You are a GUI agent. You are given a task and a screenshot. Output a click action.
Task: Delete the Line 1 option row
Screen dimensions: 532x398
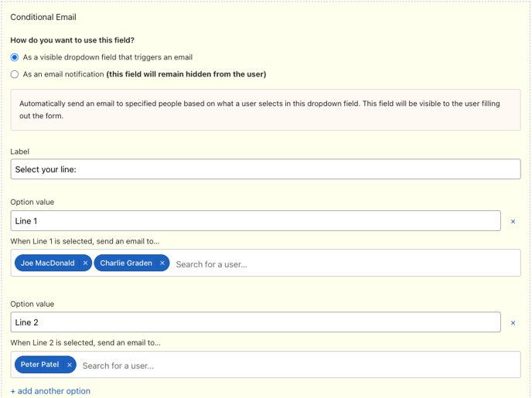[513, 221]
